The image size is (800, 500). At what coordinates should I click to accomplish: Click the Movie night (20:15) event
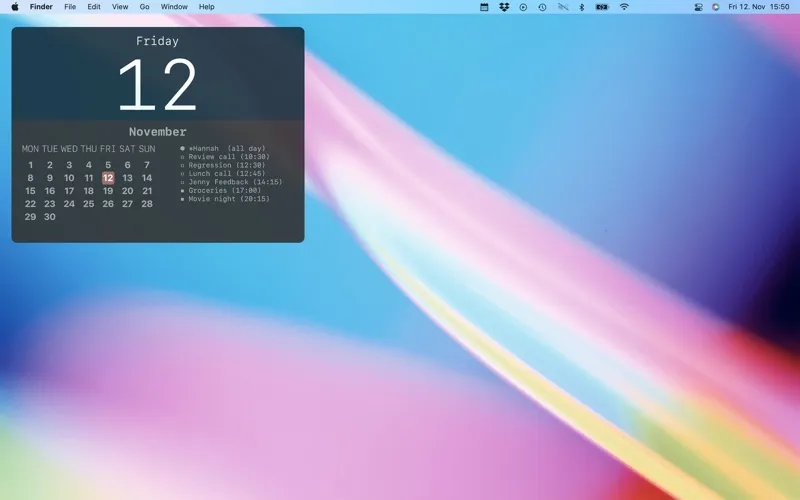tap(225, 199)
